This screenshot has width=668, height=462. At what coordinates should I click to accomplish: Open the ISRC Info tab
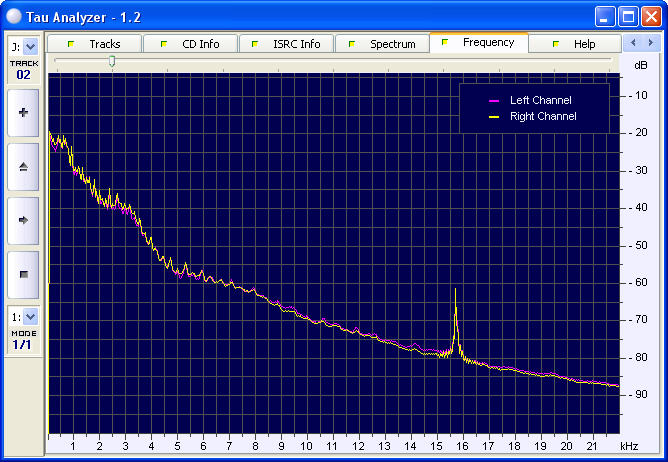coord(286,44)
